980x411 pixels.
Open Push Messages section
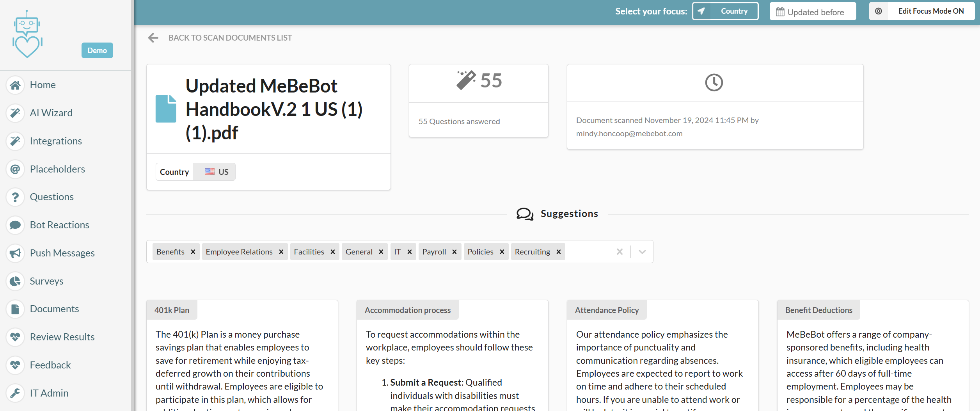pyautogui.click(x=62, y=253)
